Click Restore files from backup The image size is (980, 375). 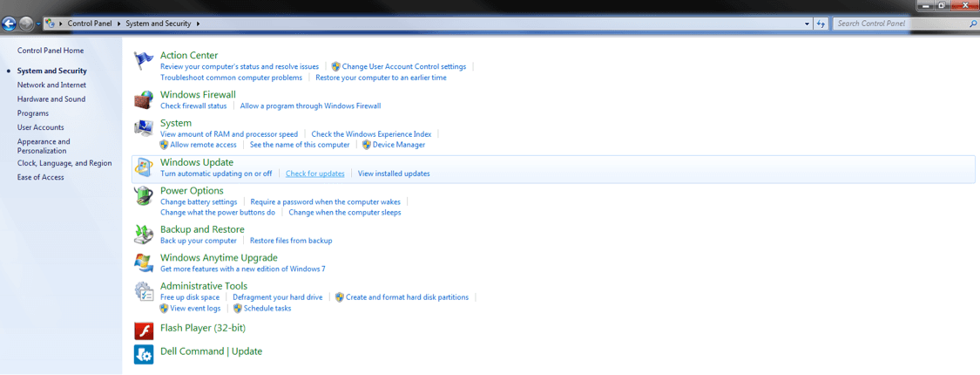[291, 241]
